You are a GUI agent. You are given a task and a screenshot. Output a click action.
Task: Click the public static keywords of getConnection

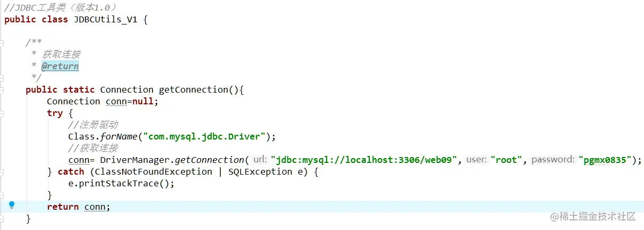(x=60, y=89)
